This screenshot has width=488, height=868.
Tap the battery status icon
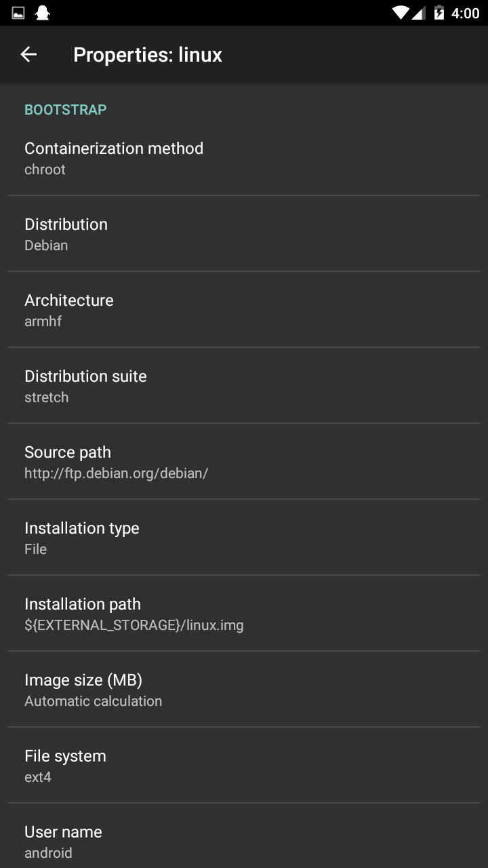[x=439, y=13]
